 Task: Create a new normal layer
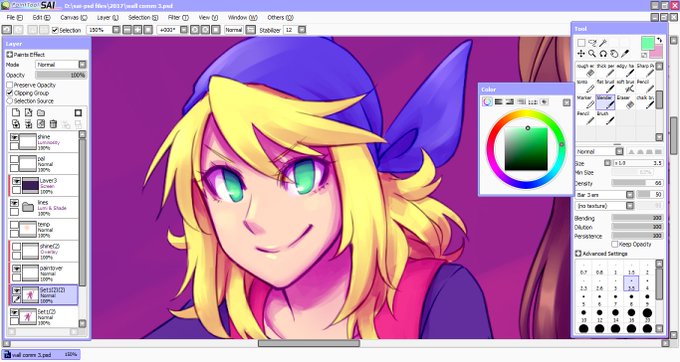16,113
